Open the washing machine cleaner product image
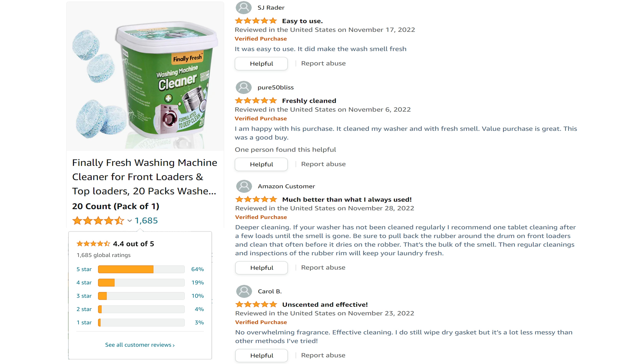The image size is (633, 364). pyautogui.click(x=145, y=76)
